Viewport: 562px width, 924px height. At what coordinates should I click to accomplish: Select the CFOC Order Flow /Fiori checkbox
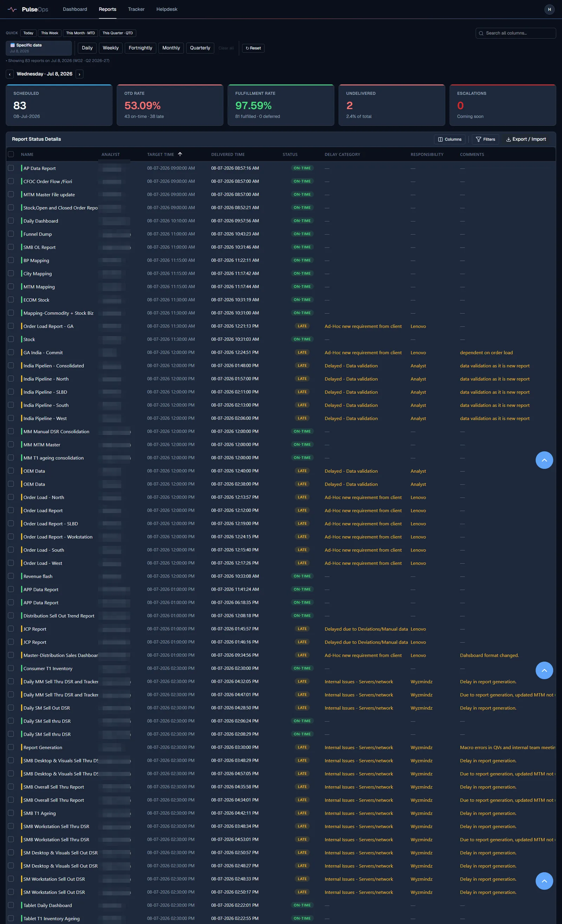tap(11, 181)
